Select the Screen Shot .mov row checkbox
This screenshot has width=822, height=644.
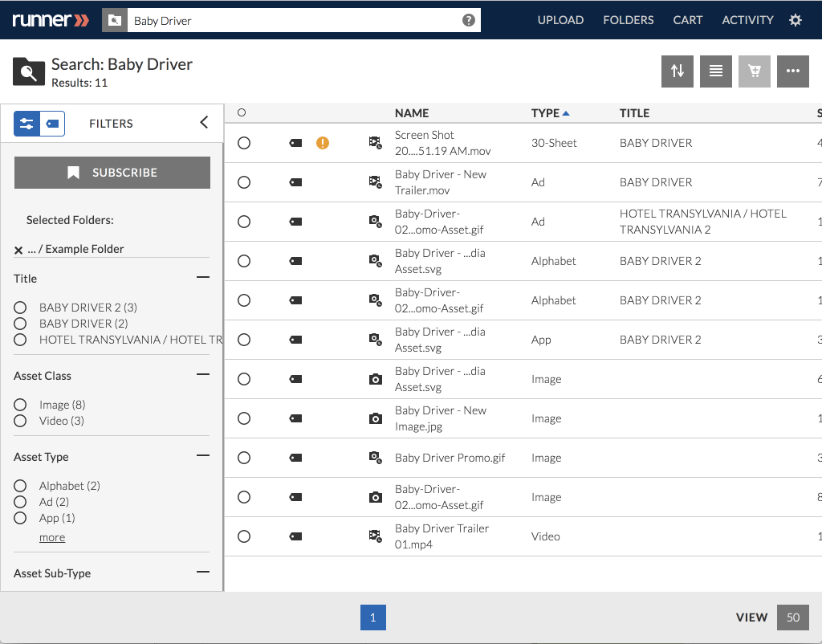[x=244, y=143]
